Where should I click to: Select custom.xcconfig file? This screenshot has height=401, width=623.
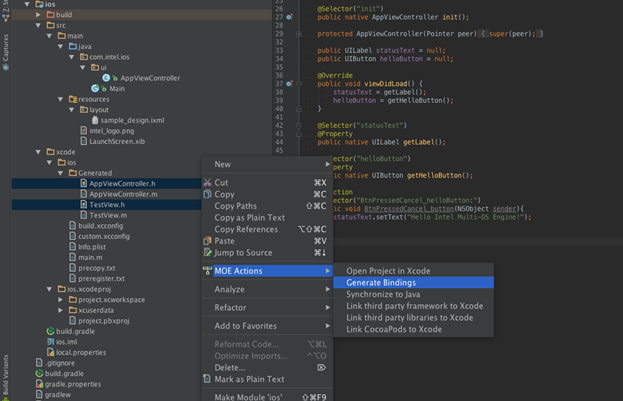click(104, 236)
